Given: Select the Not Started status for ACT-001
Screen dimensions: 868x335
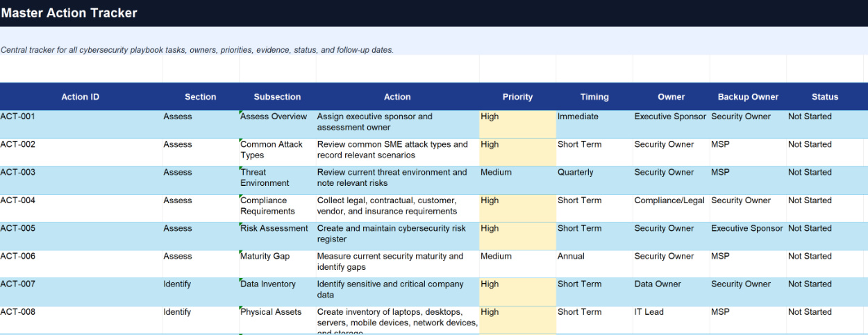Looking at the screenshot, I should (825, 125).
